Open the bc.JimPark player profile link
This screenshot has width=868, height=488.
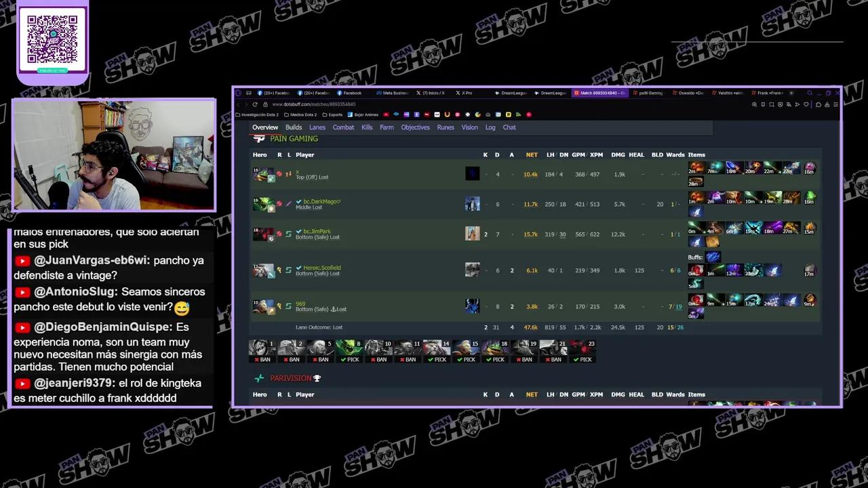pos(317,232)
